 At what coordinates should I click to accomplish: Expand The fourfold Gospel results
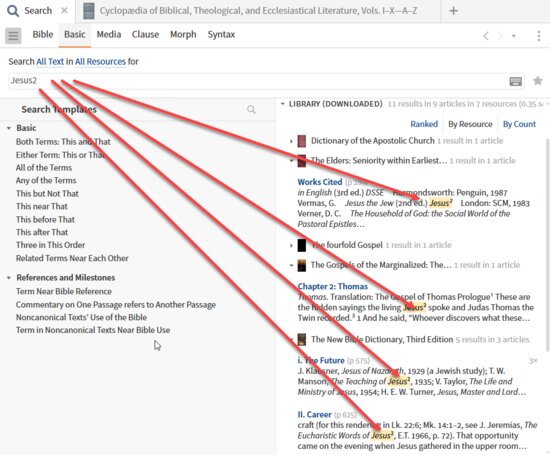(291, 245)
